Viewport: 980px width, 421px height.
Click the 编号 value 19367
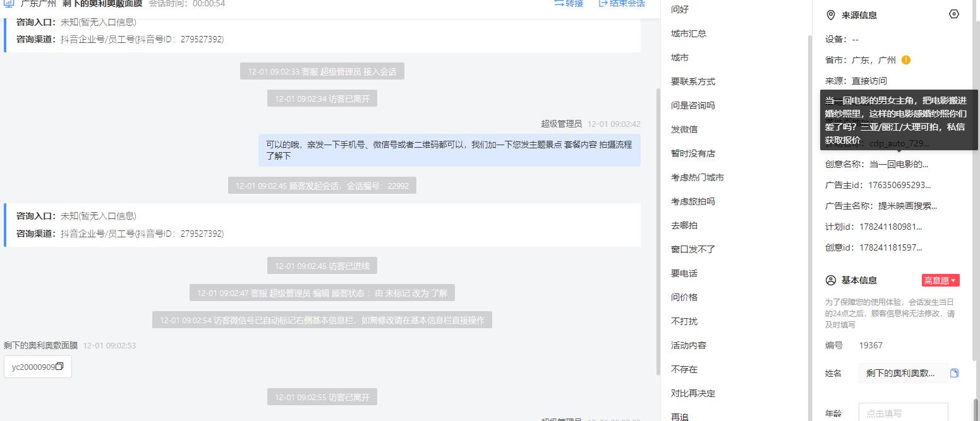(871, 345)
